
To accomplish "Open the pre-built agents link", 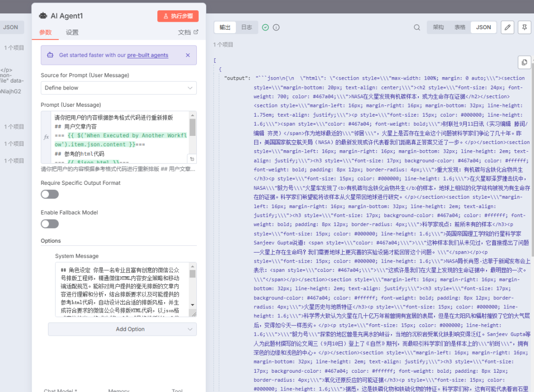I will (x=147, y=55).
